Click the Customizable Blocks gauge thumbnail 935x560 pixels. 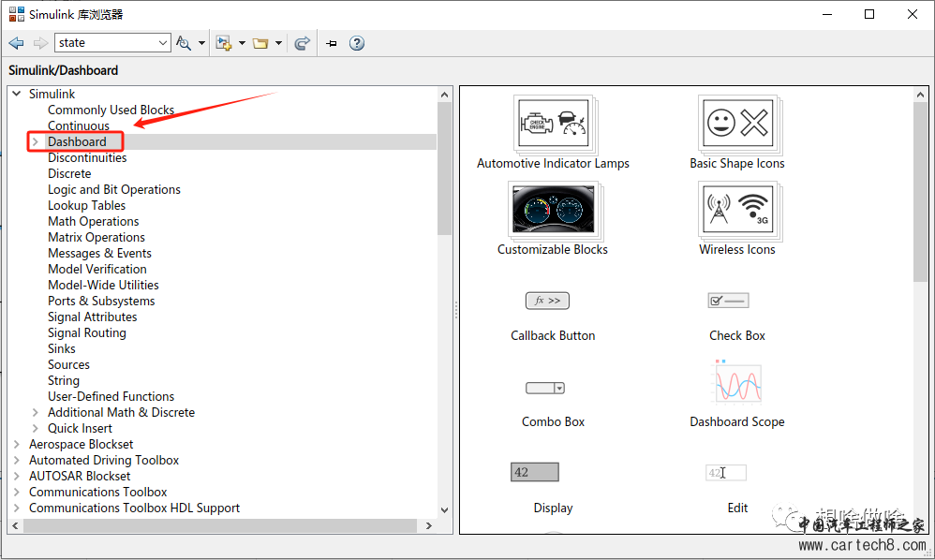554,211
